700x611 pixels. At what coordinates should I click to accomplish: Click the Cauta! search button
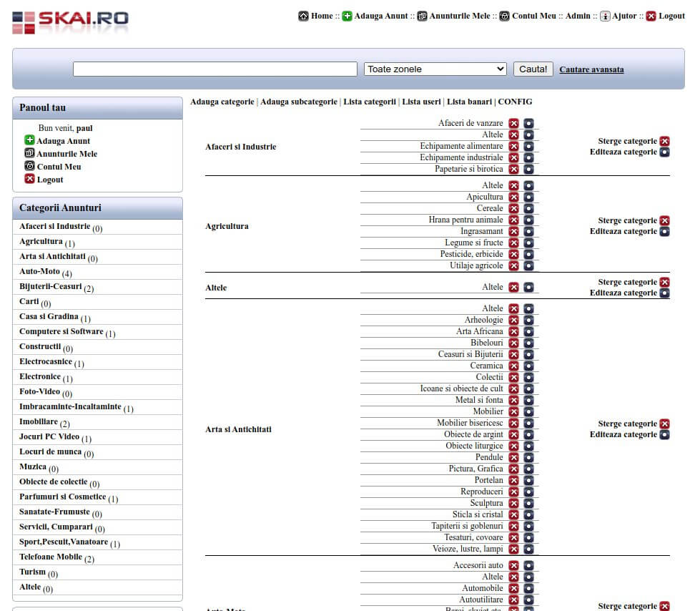pyautogui.click(x=533, y=69)
